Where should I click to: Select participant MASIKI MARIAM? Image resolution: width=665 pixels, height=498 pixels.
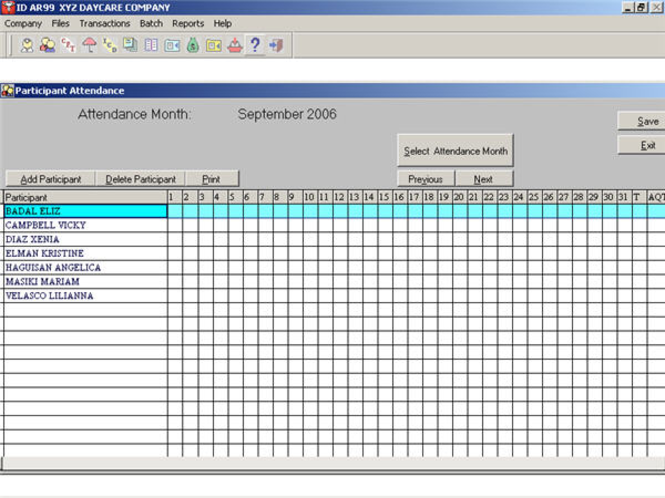click(x=86, y=282)
